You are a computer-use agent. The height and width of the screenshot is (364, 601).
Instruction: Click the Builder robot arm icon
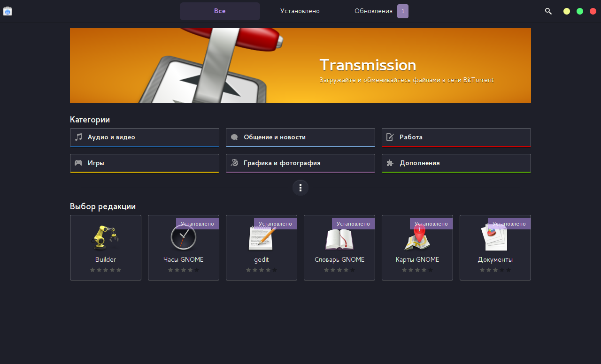tap(105, 238)
